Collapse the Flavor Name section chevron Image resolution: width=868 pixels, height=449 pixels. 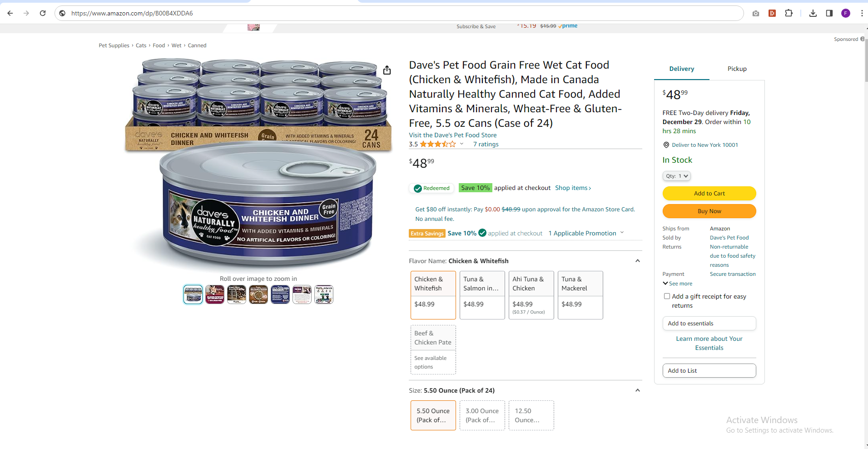tap(638, 261)
